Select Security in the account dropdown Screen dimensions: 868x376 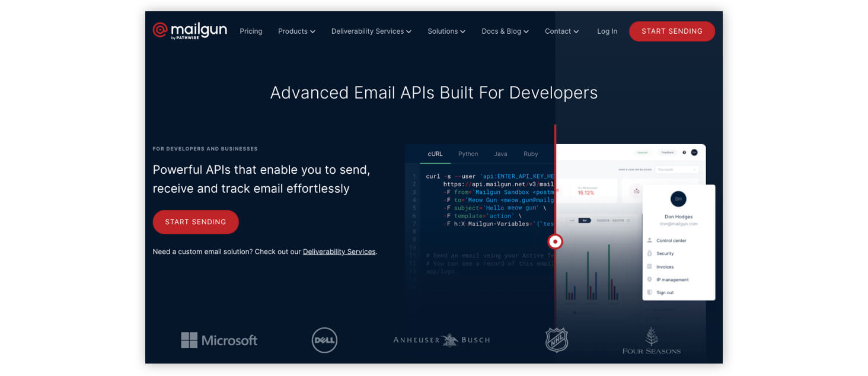point(666,253)
